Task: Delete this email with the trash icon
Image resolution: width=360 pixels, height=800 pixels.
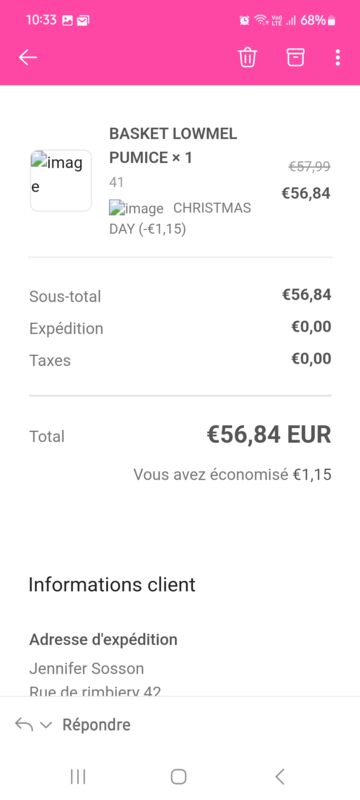Action: pyautogui.click(x=247, y=57)
